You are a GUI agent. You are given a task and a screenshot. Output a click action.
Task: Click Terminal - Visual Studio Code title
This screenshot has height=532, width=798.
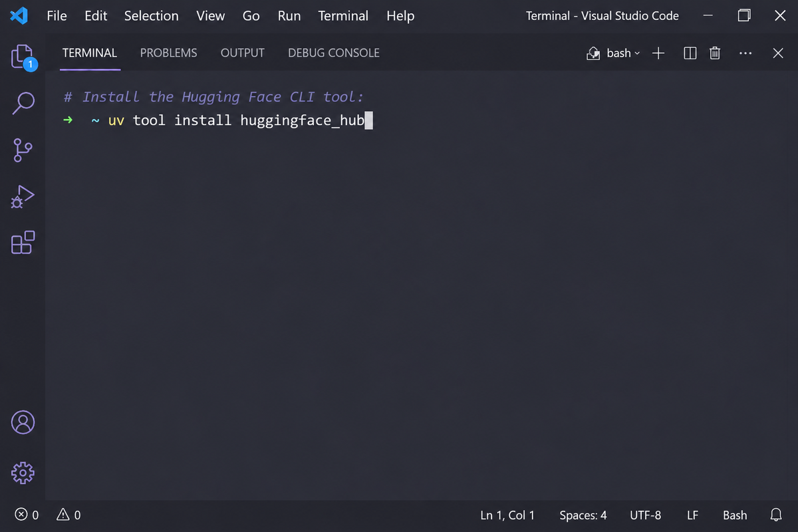click(602, 16)
